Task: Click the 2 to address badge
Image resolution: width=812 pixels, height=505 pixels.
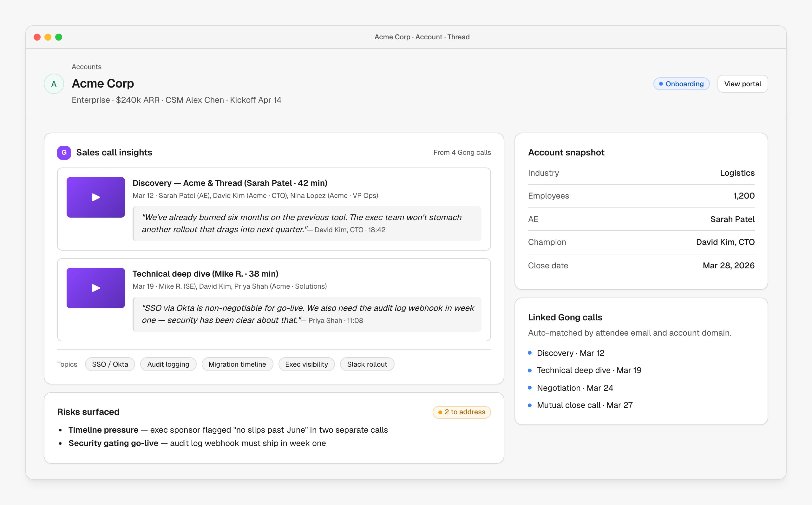Action: 462,412
